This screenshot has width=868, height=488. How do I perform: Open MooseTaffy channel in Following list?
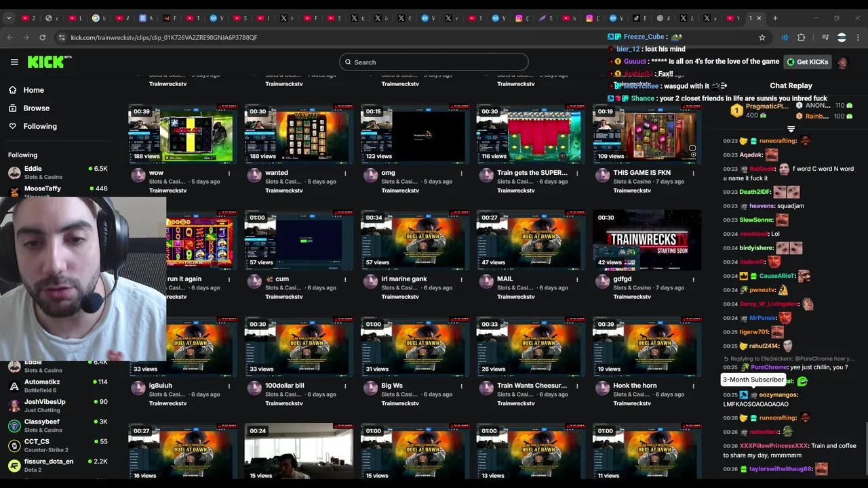[x=58, y=190]
